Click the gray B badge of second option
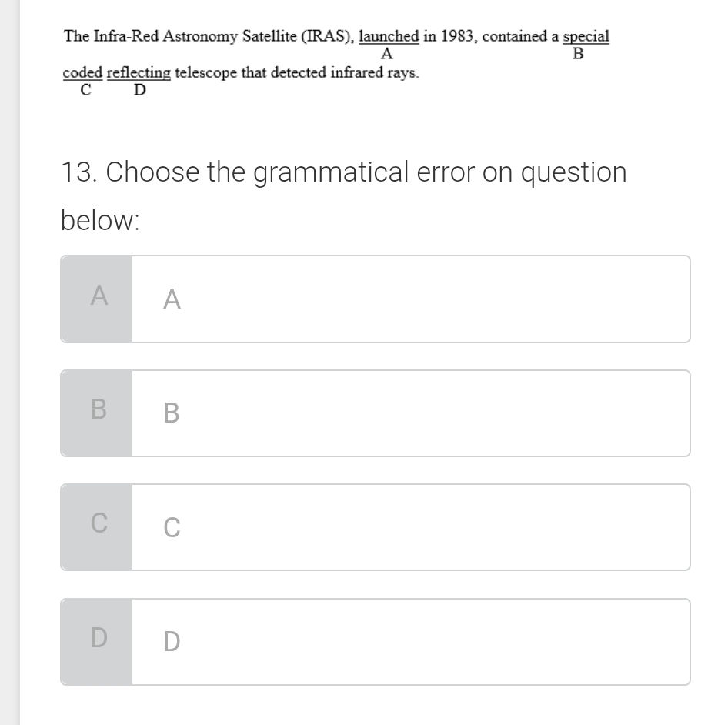728x725 pixels. coord(97,413)
